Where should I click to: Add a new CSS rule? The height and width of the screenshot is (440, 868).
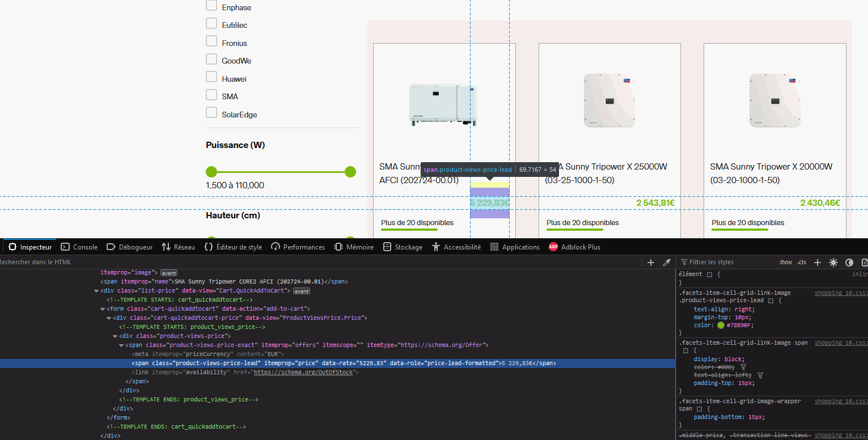(818, 263)
